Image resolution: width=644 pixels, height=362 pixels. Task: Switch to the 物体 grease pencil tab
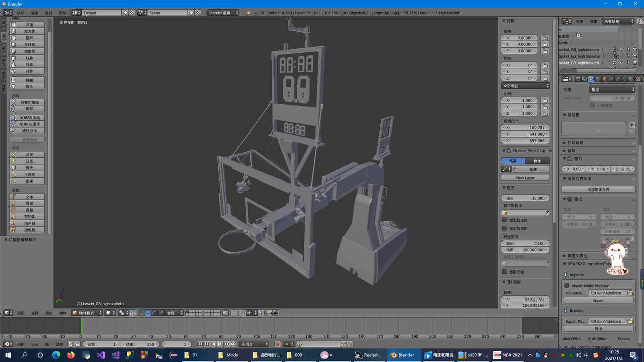point(537,161)
